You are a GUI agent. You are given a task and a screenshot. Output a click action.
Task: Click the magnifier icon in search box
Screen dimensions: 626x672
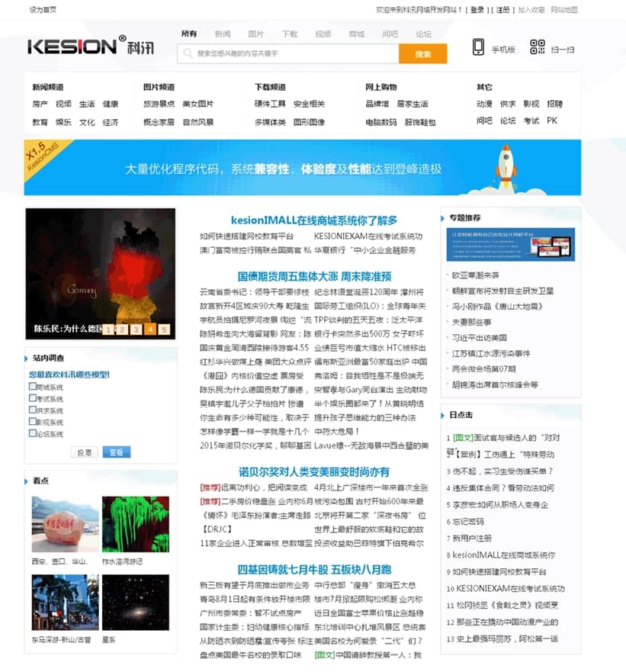point(188,53)
